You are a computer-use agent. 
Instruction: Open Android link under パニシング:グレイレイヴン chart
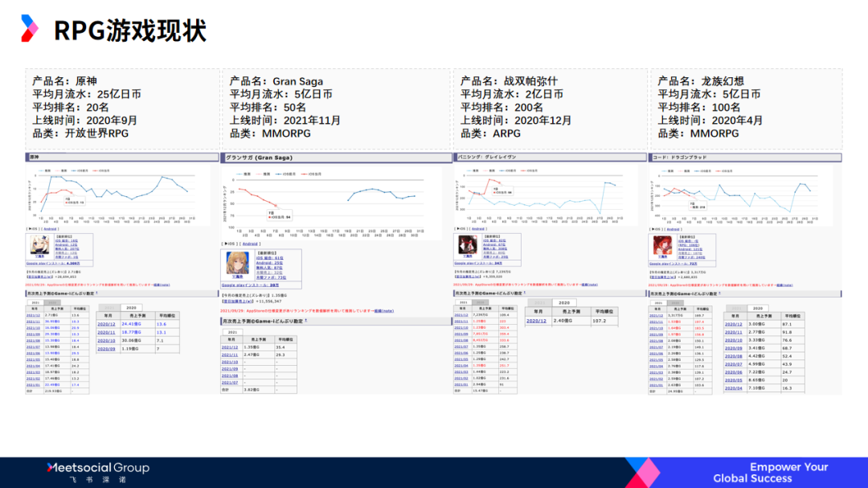pyautogui.click(x=477, y=229)
